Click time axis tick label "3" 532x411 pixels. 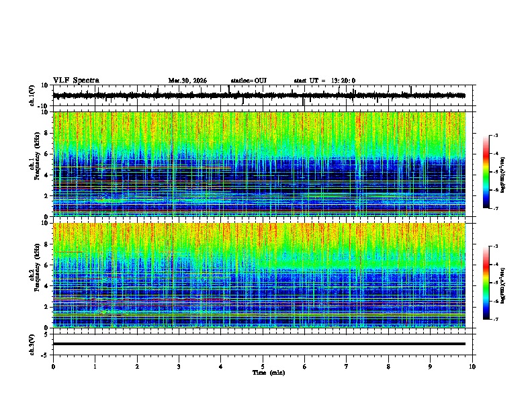179,367
